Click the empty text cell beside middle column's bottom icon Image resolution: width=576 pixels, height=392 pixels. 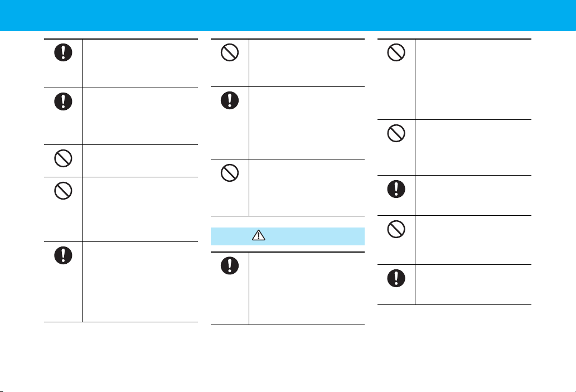307,288
